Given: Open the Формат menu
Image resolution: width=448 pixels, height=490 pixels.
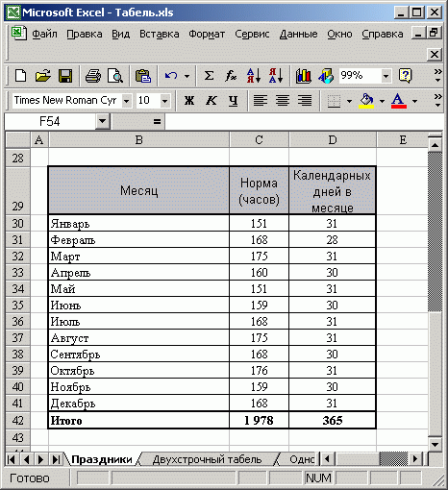Looking at the screenshot, I should [x=207, y=34].
